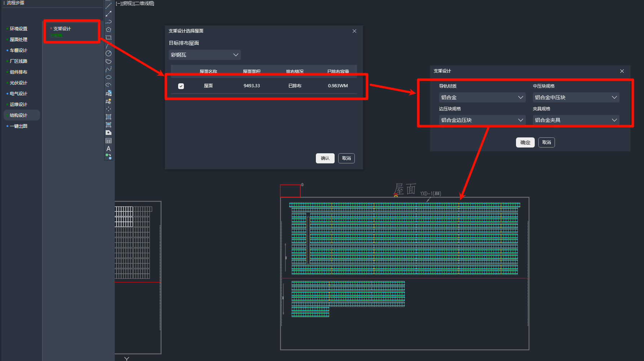Select the Revision Cloud tool
This screenshot has width=644, height=361.
point(109,61)
